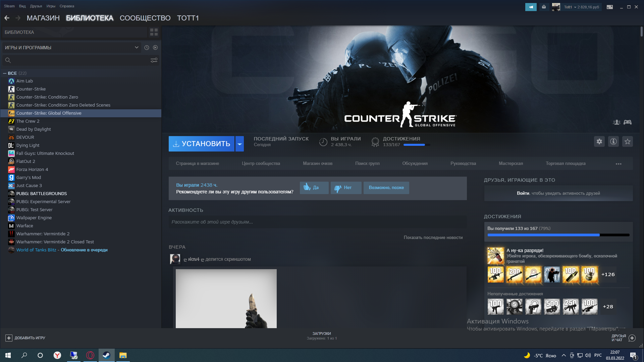
Task: Click the achievements 133/167 progress bar
Action: 417,145
